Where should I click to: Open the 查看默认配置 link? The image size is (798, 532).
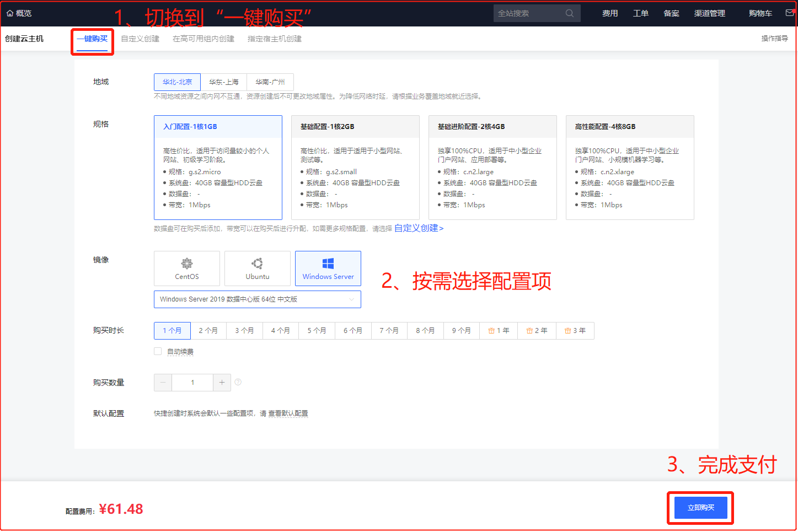click(288, 413)
